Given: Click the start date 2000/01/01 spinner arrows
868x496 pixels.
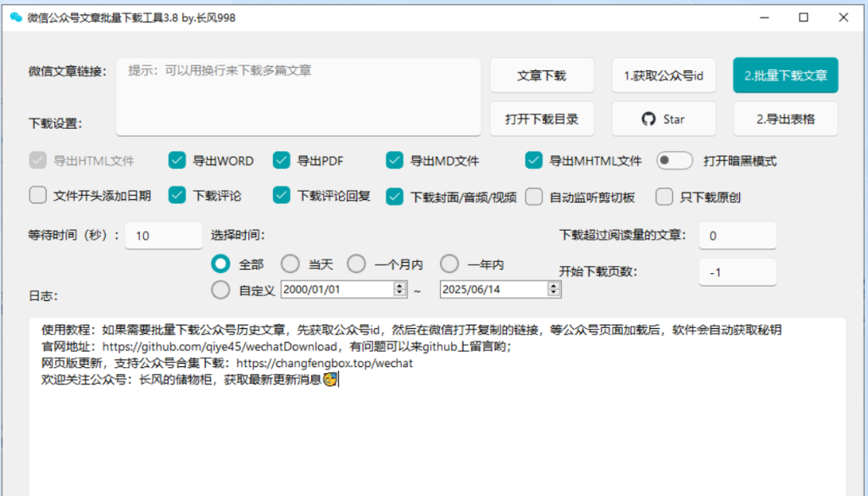Looking at the screenshot, I should [x=399, y=289].
